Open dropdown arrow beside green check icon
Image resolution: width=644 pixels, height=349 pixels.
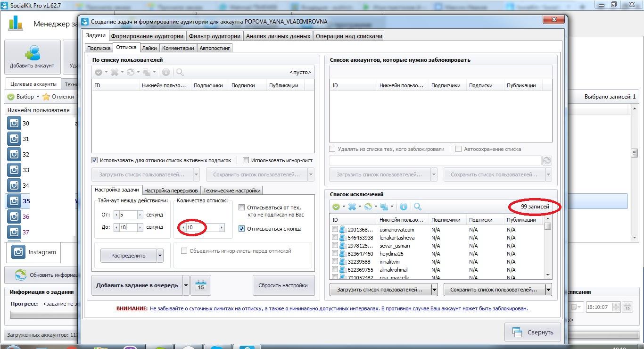tap(343, 207)
